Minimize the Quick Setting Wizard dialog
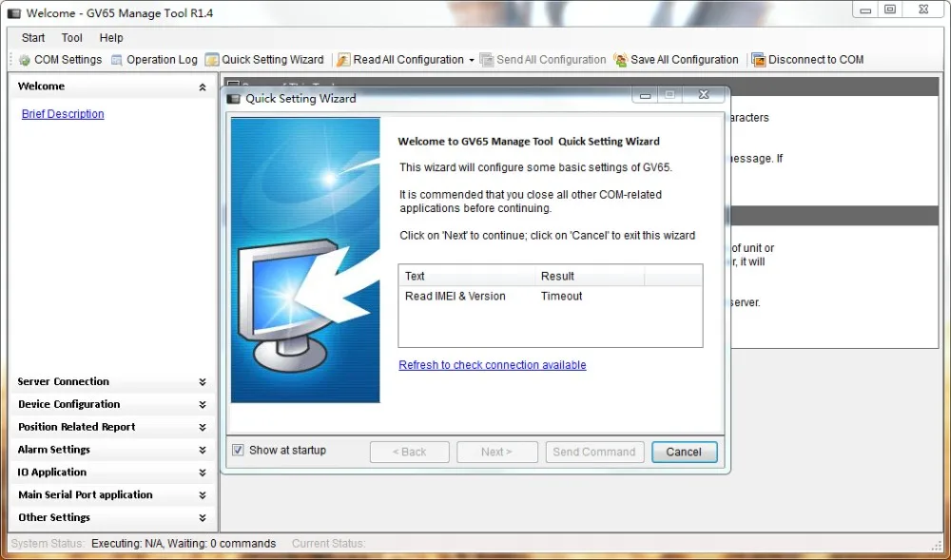Screen dimensions: 951x560 (646, 95)
